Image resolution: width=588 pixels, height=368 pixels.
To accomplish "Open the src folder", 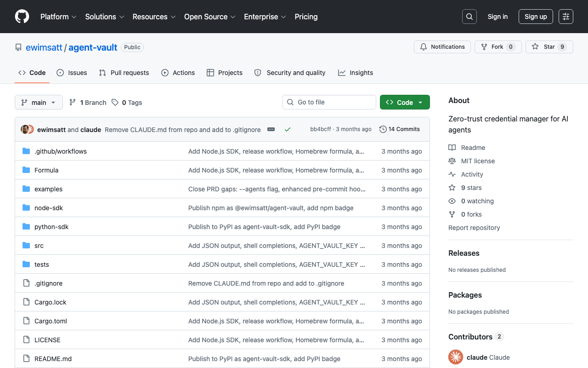I will [39, 246].
